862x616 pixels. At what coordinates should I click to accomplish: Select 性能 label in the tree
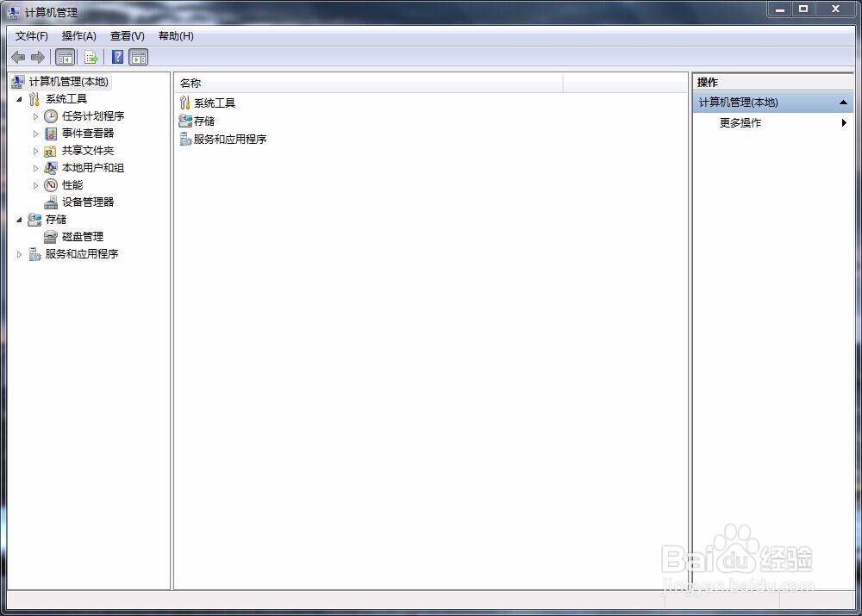coord(72,184)
